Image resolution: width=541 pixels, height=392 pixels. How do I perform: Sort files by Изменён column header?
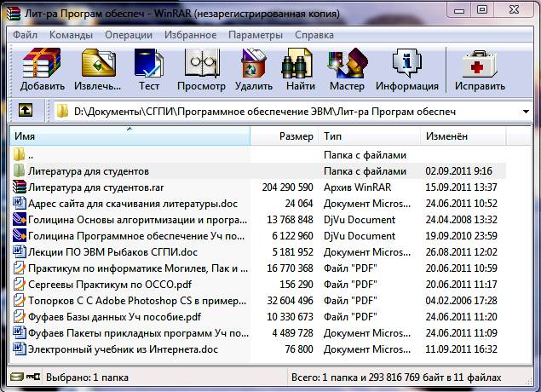tap(463, 136)
